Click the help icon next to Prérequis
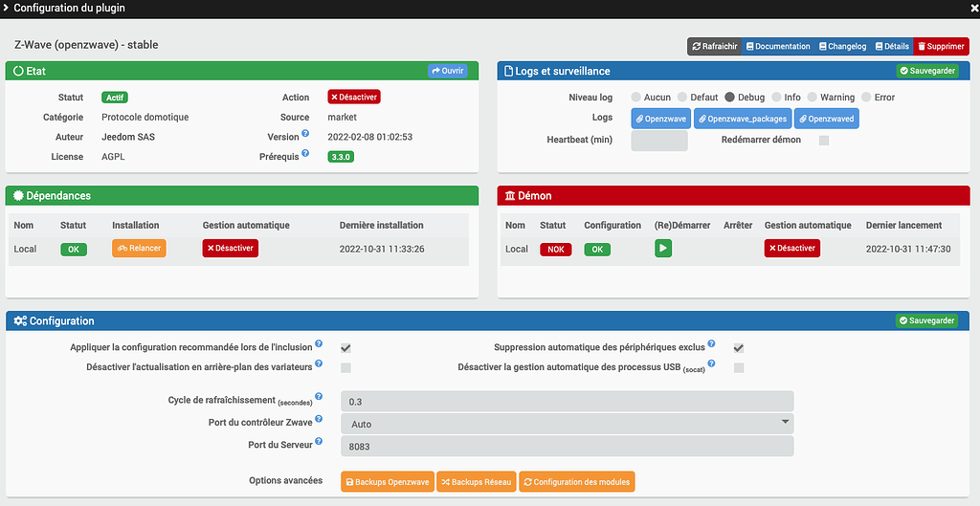980x506 pixels. (x=305, y=153)
